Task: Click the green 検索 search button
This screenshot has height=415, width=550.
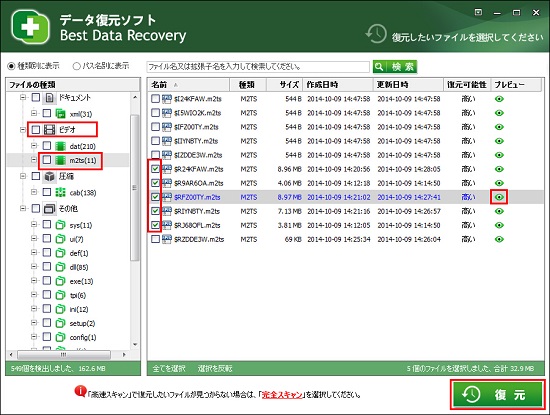Action: coord(395,67)
